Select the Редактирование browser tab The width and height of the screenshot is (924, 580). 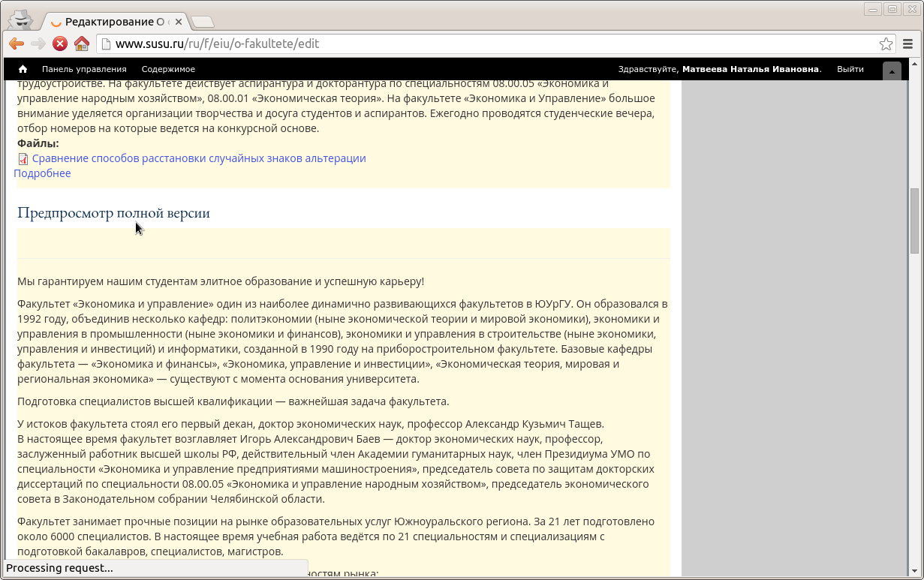click(113, 22)
